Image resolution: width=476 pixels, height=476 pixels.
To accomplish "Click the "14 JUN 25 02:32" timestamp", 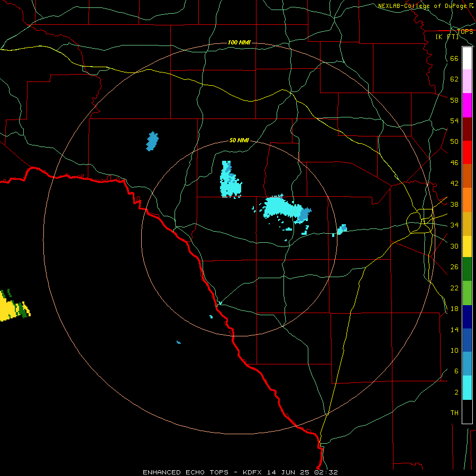I will pyautogui.click(x=303, y=472).
